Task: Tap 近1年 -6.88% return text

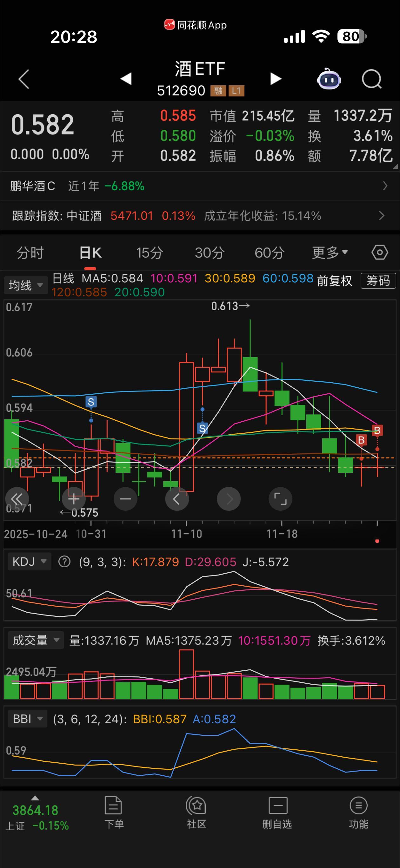Action: point(106,186)
